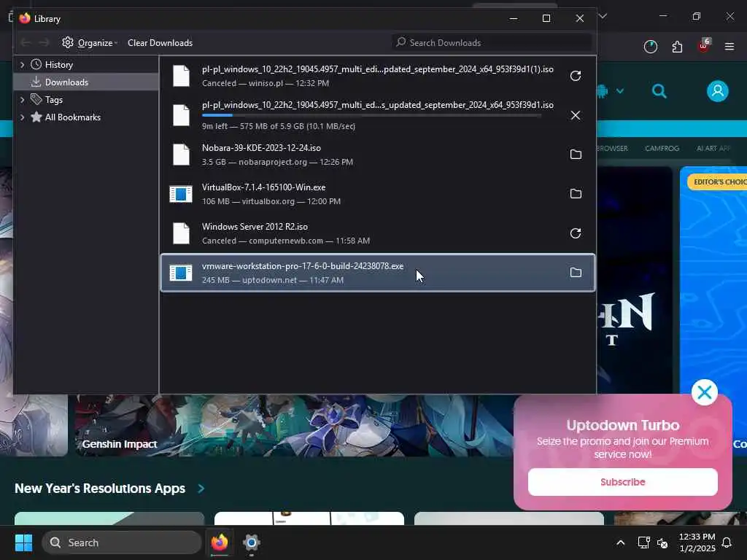
Task: Click the arrow next to New Year's Resolutions Apps
Action: [x=201, y=489]
